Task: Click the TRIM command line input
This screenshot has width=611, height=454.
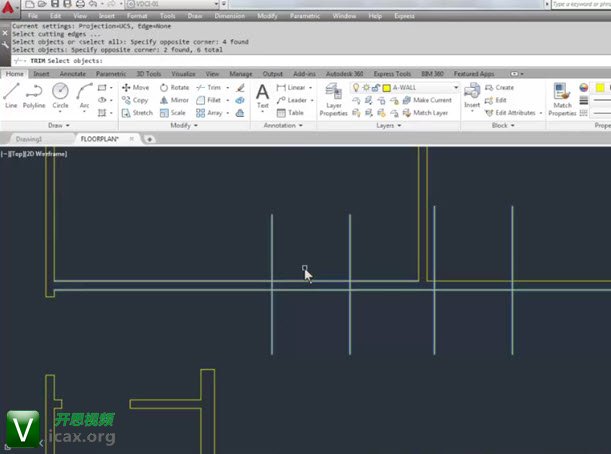Action: click(x=311, y=61)
